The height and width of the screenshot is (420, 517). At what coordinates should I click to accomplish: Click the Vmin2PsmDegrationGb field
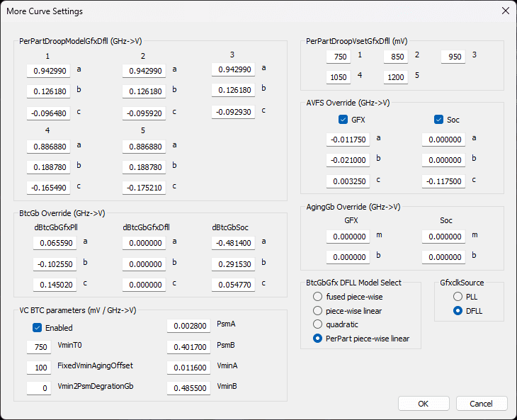pyautogui.click(x=38, y=388)
